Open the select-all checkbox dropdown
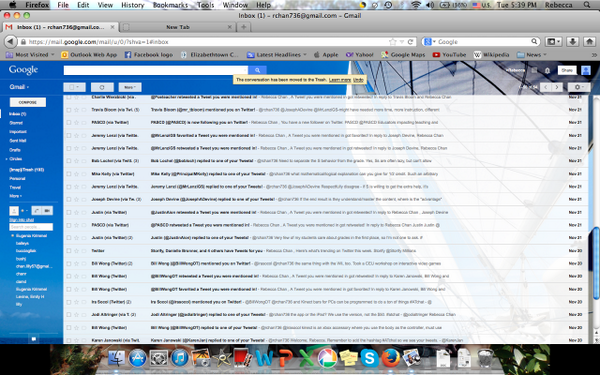 pyautogui.click(x=74, y=87)
